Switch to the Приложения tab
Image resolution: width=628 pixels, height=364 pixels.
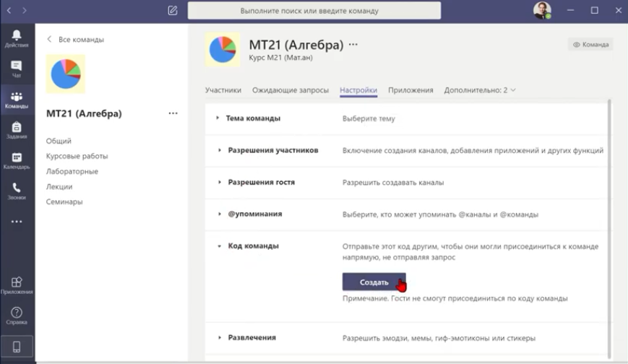click(410, 90)
